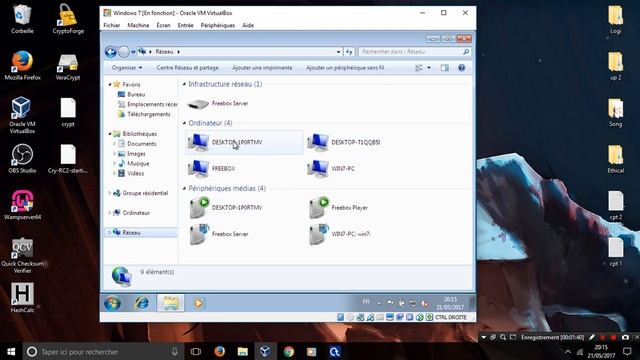Open the Organiser dropdown menu
Image resolution: width=640 pixels, height=360 pixels.
[x=127, y=68]
